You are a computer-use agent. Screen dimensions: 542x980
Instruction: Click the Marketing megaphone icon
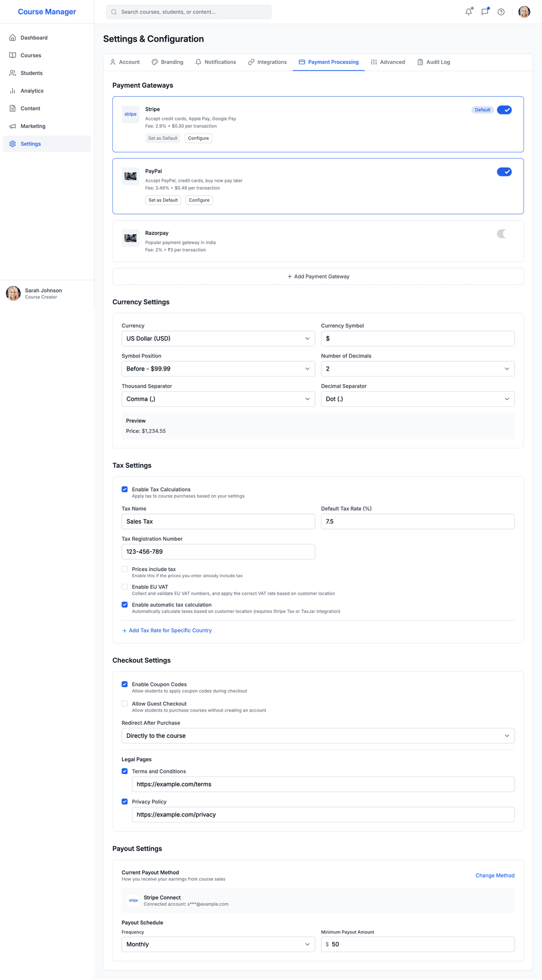[x=13, y=126]
